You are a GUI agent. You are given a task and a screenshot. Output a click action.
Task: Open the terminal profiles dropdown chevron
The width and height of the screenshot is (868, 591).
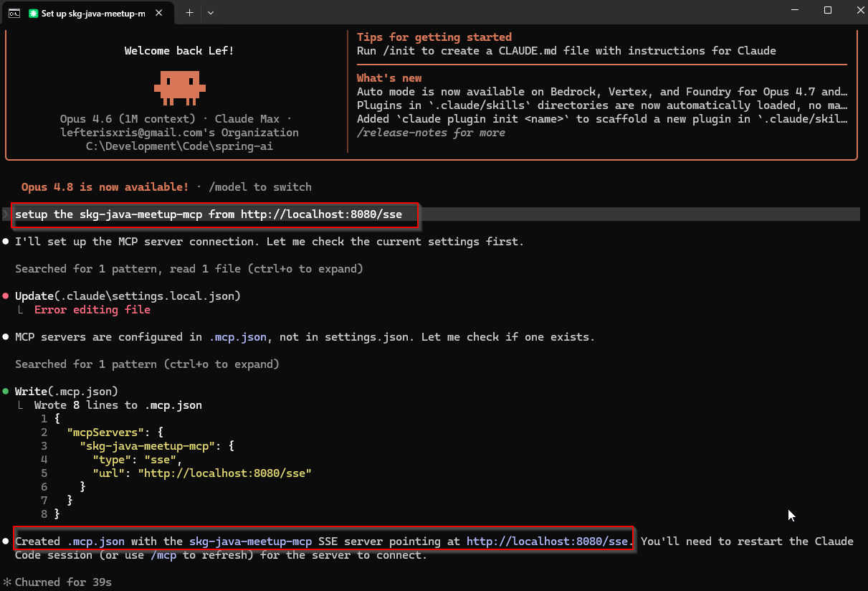210,13
